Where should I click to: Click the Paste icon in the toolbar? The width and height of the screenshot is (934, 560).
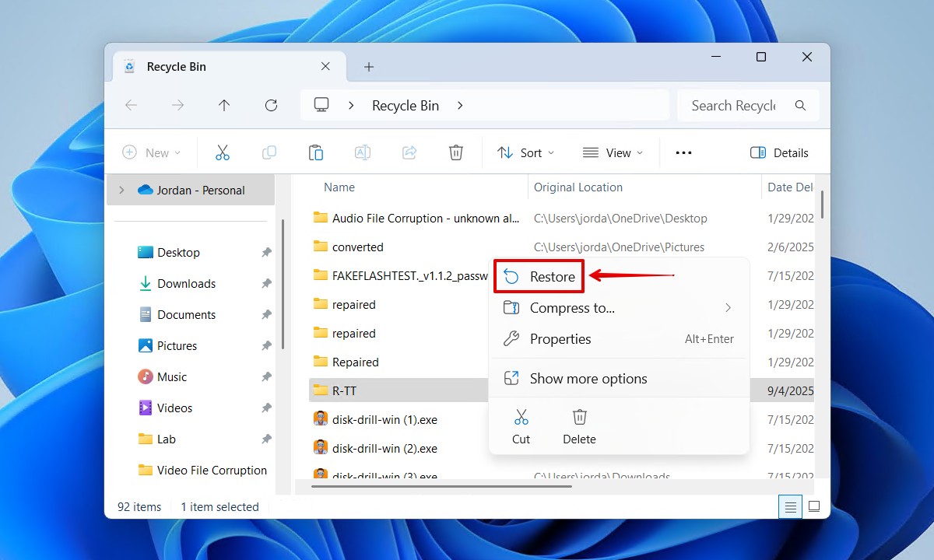point(316,152)
